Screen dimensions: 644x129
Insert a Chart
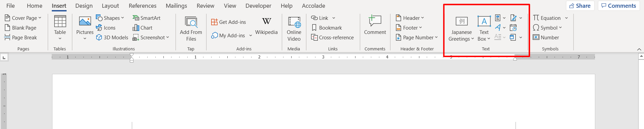[143, 28]
